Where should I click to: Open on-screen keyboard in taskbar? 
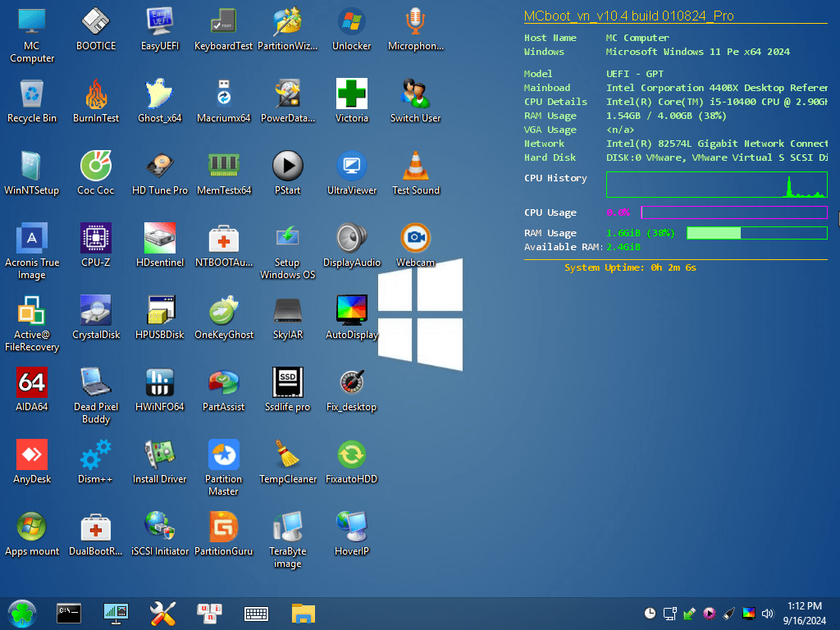click(256, 614)
